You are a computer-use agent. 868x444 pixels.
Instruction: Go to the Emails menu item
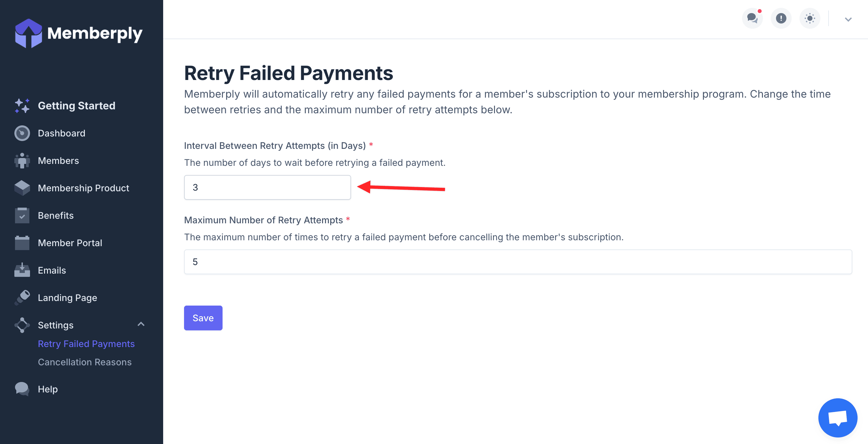click(52, 270)
